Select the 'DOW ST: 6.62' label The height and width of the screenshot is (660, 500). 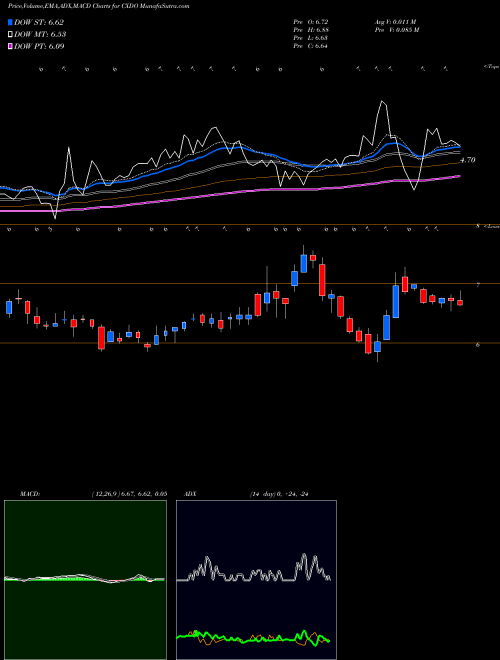[39, 22]
